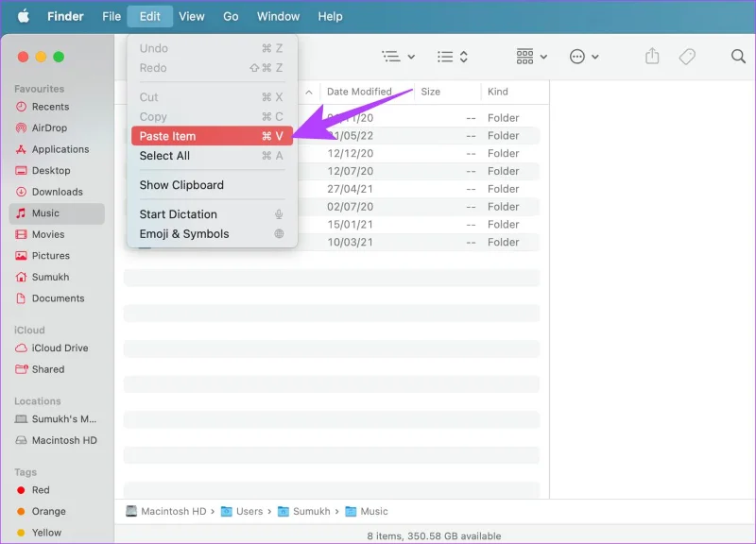756x544 pixels.
Task: Open the Go menu
Action: [x=231, y=16]
